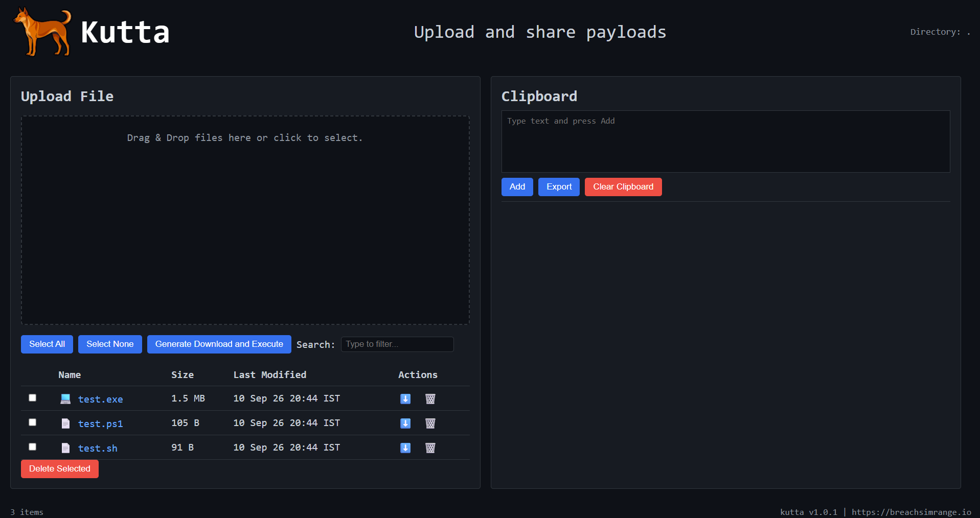
Task: Delete test.ps1 with its trash icon
Action: pyautogui.click(x=430, y=423)
